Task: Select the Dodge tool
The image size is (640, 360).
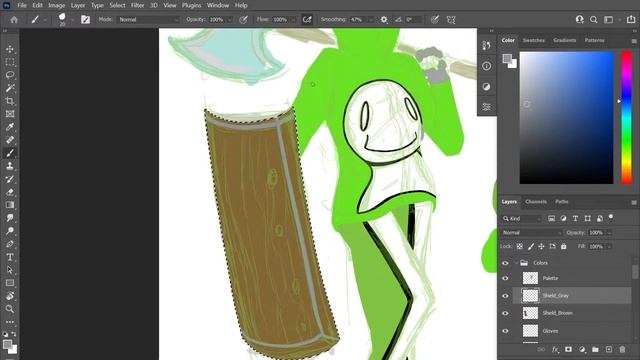Action: click(10, 231)
